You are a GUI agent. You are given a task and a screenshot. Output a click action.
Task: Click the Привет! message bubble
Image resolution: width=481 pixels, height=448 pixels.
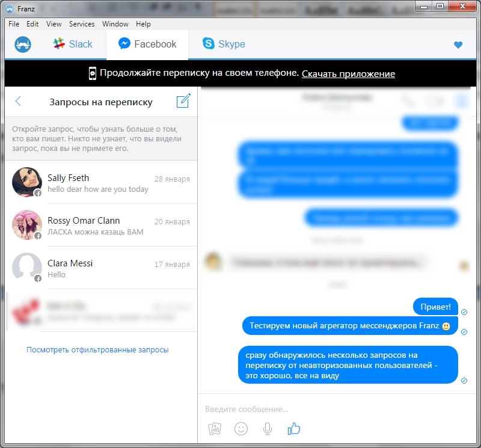click(x=435, y=307)
